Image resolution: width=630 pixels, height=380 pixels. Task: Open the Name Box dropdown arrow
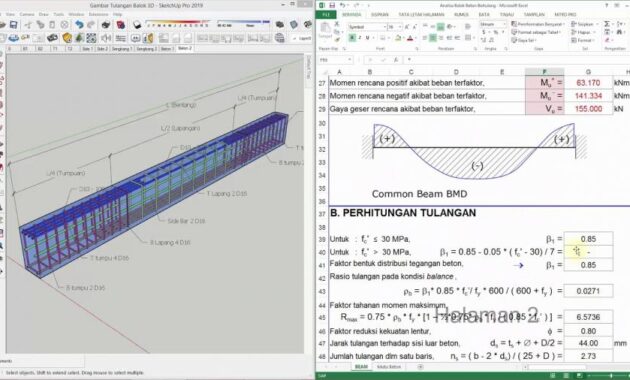pyautogui.click(x=350, y=60)
